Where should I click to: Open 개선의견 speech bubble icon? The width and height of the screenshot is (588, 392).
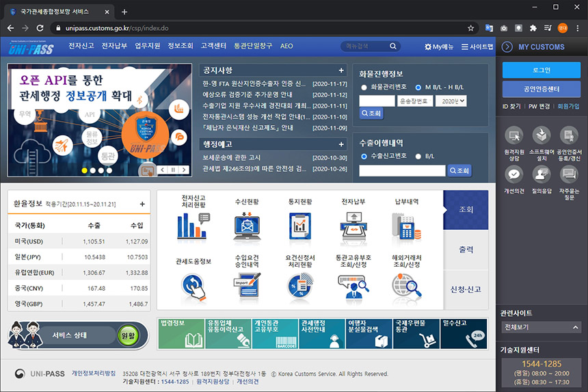[x=513, y=174]
